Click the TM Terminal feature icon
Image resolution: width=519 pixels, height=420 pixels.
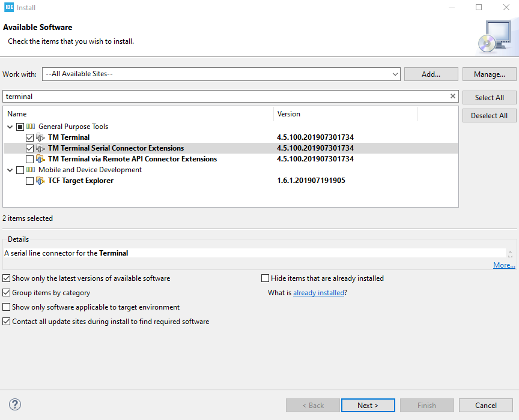40,137
